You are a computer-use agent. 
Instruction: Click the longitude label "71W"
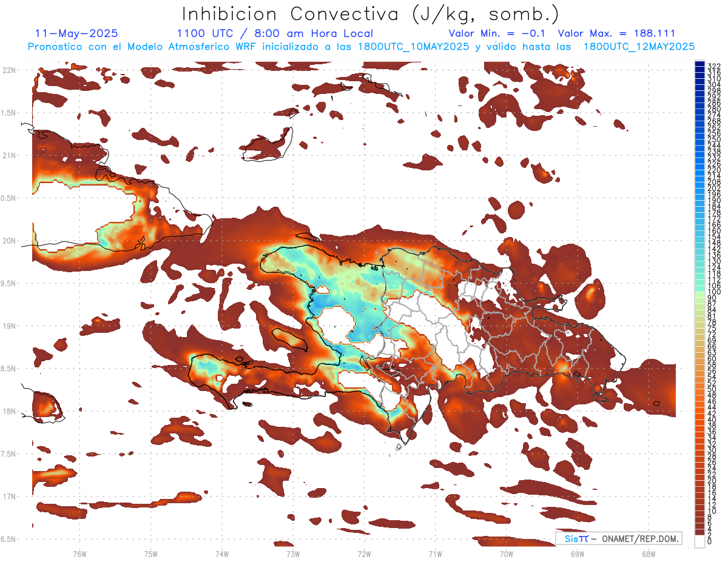tap(435, 554)
